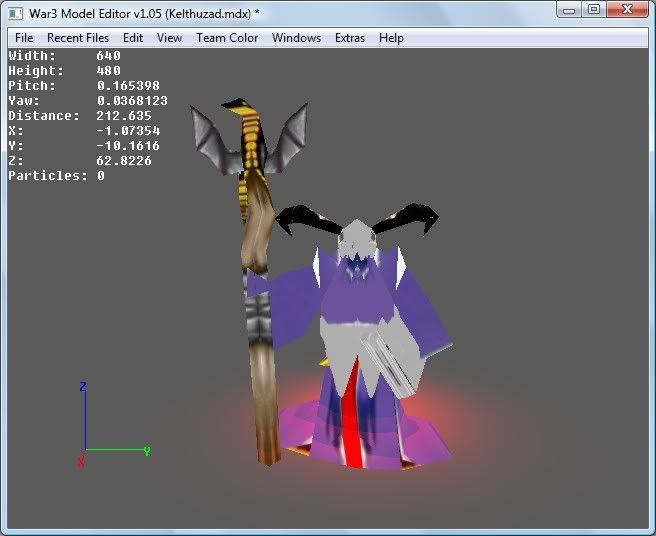656x536 pixels.
Task: Click the Particles: 0 readout
Action: click(56, 176)
